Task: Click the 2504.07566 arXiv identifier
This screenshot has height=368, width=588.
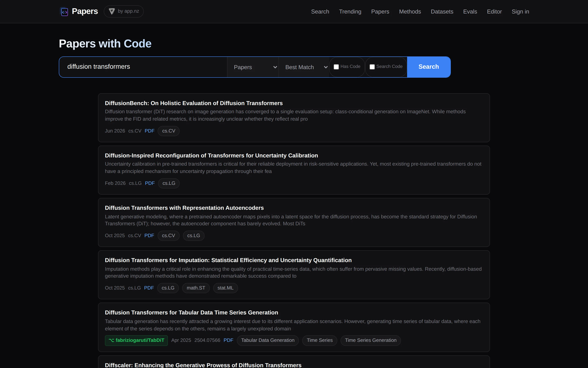Action: click(x=207, y=340)
